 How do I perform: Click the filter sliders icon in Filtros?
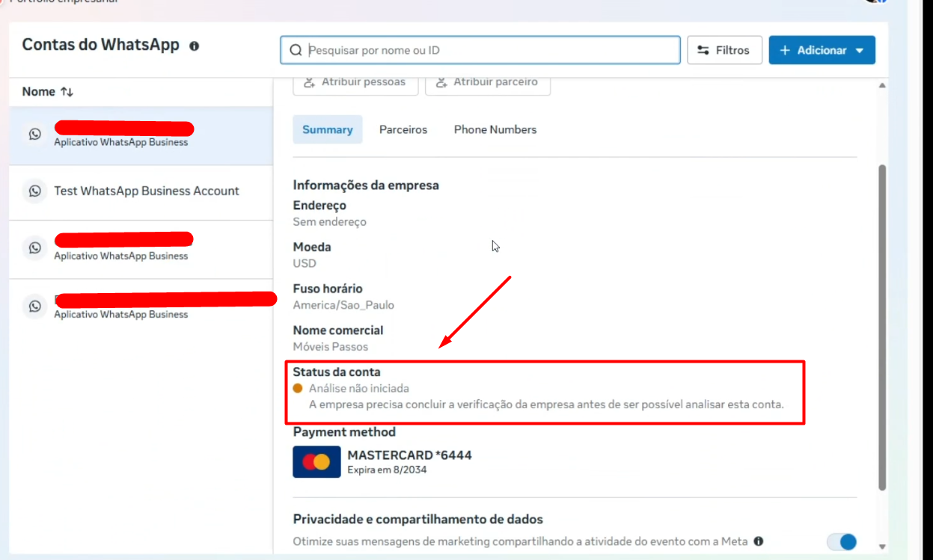(x=703, y=50)
